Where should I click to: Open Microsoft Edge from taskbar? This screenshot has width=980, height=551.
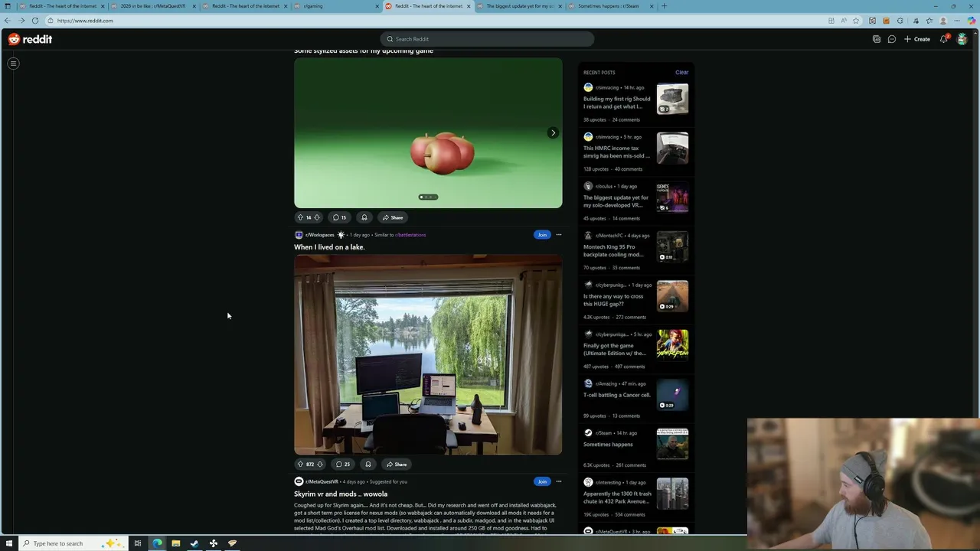157,543
